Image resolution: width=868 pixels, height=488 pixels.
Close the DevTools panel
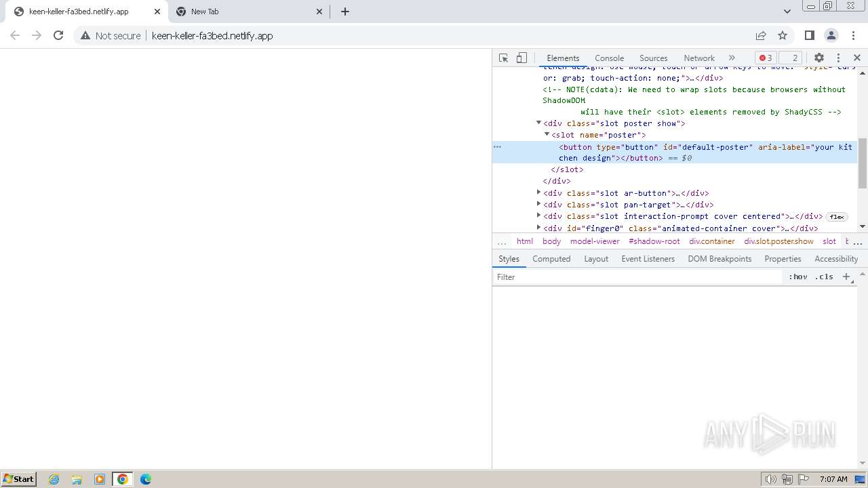point(857,58)
